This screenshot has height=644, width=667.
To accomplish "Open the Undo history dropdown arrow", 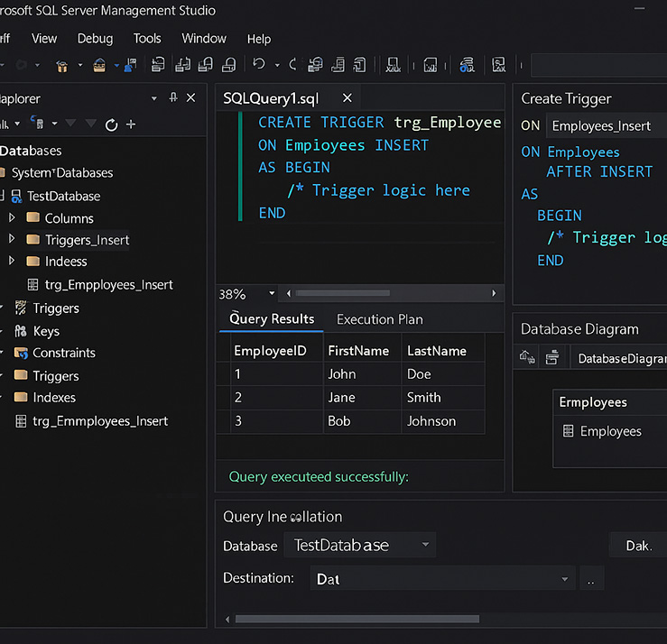I will [x=277, y=66].
